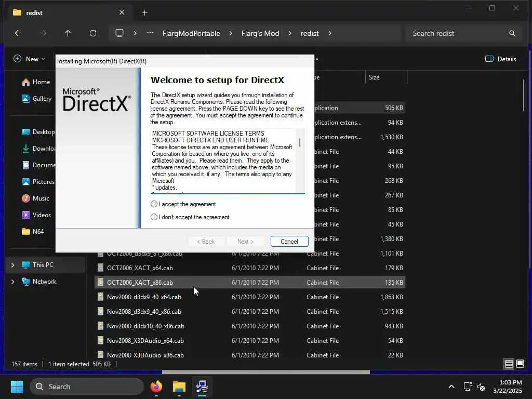Open Home in the sidebar
This screenshot has height=399, width=532.
click(36, 82)
